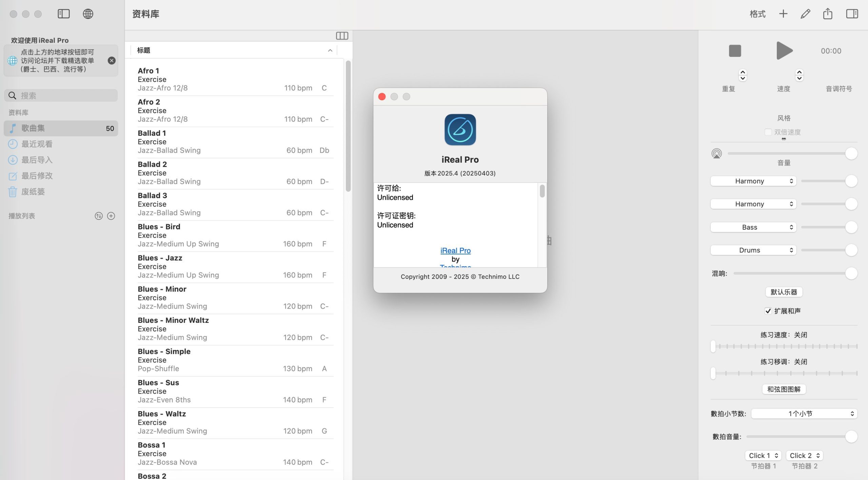Adjust the Bass volume slider
This screenshot has height=480, width=868.
(x=829, y=227)
